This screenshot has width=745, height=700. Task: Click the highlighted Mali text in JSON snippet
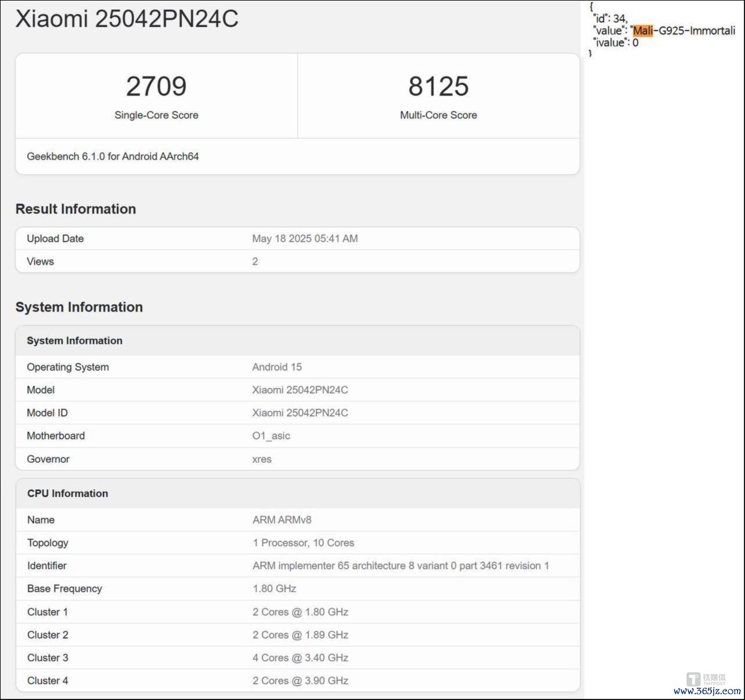click(x=643, y=31)
